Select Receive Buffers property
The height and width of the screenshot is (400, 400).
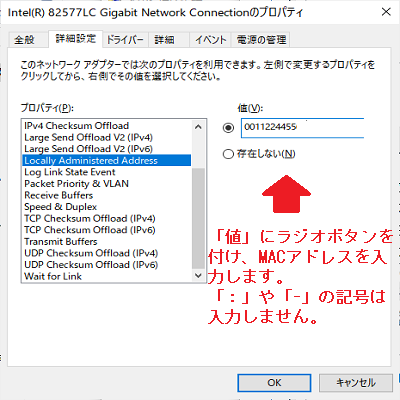point(107,195)
